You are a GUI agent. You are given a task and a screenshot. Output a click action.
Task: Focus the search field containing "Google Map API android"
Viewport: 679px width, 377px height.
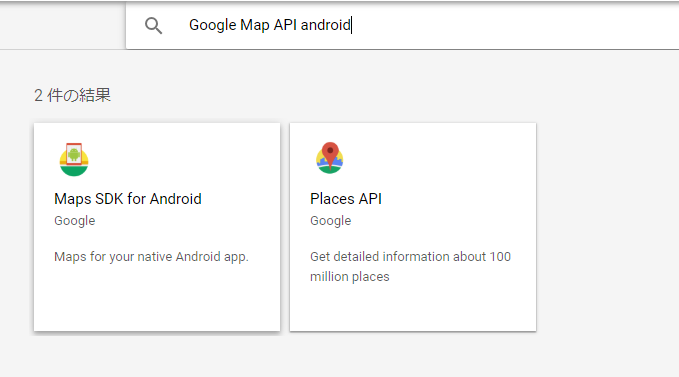point(402,26)
